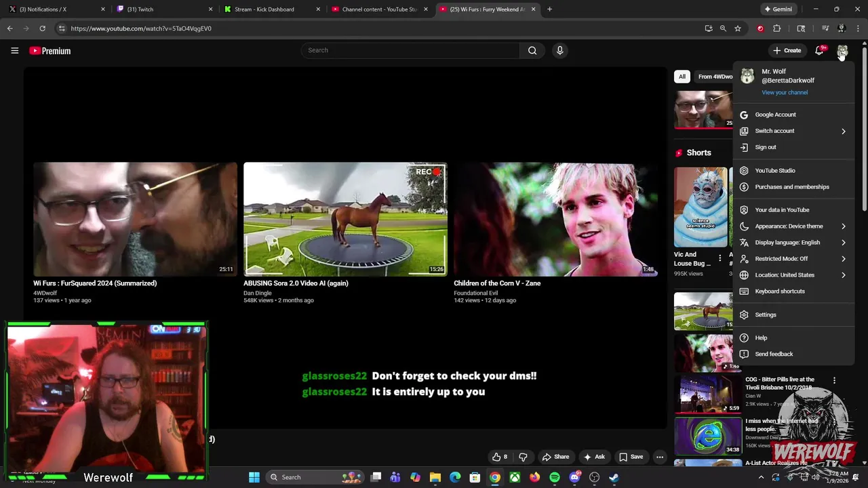Select Google Account menu entry
The image size is (868, 488).
[793, 115]
